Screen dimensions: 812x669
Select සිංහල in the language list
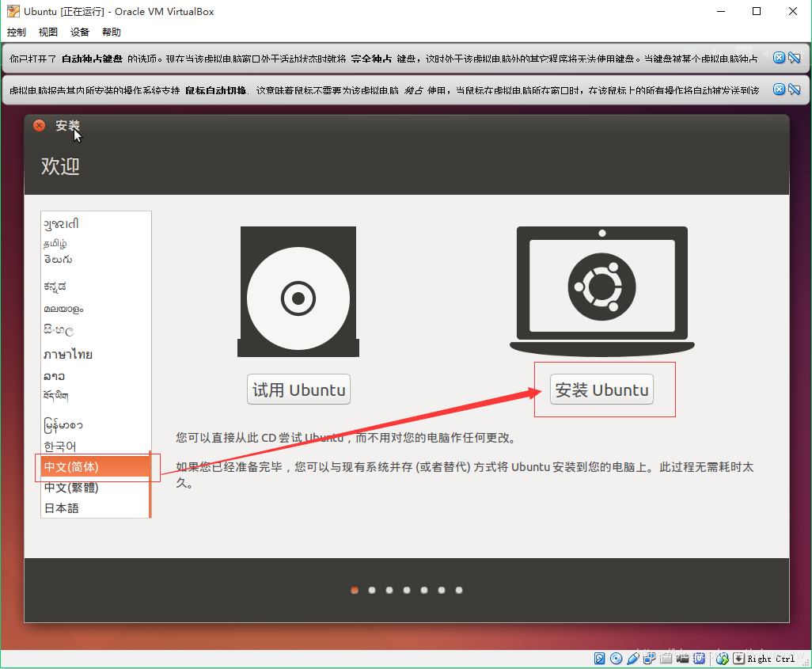95,330
